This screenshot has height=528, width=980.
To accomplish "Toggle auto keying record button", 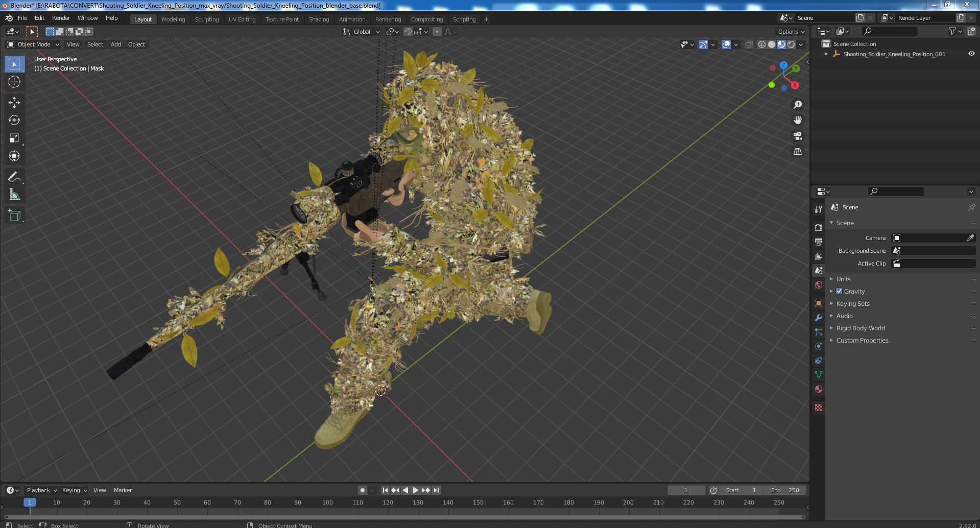I will tap(363, 490).
